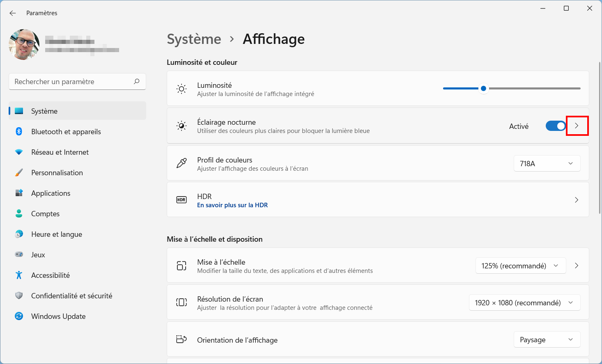Open Jeux settings
Viewport: 602px width, 364px height.
(x=77, y=254)
